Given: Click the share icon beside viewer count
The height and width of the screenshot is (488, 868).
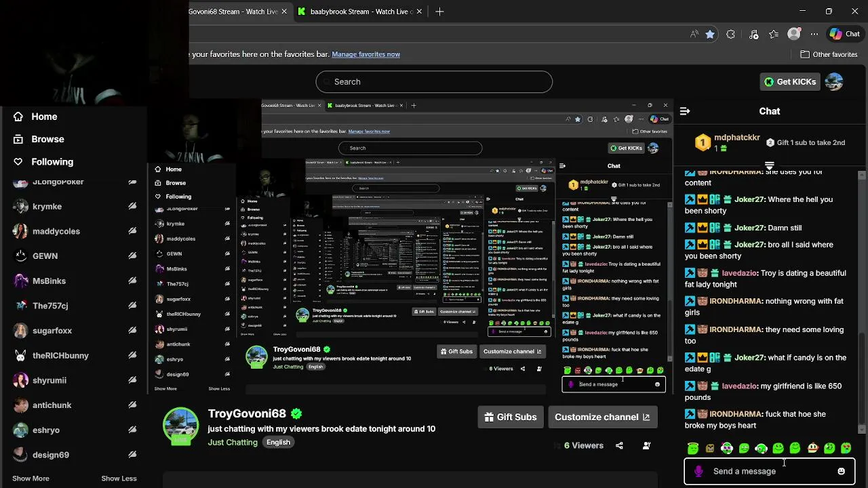Looking at the screenshot, I should point(619,445).
